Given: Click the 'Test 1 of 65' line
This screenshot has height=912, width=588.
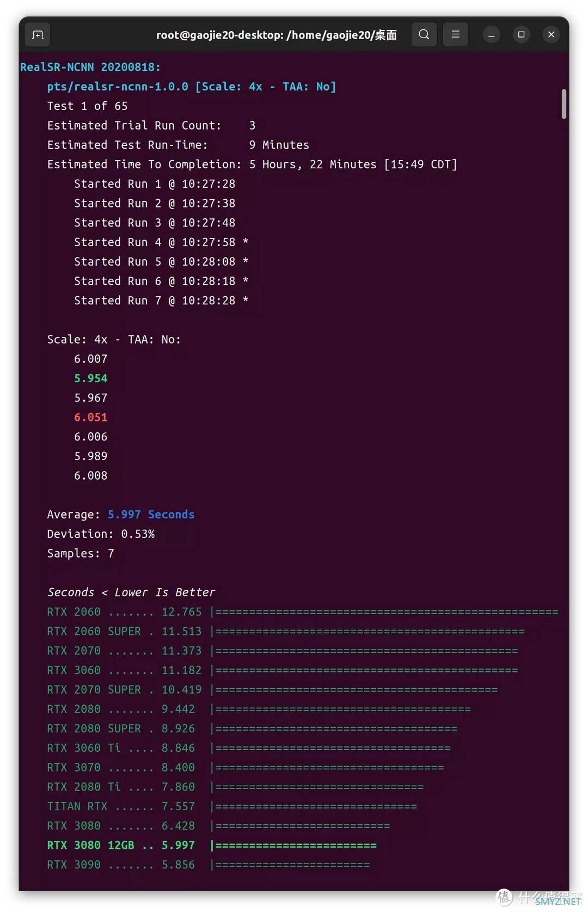Looking at the screenshot, I should (x=87, y=106).
